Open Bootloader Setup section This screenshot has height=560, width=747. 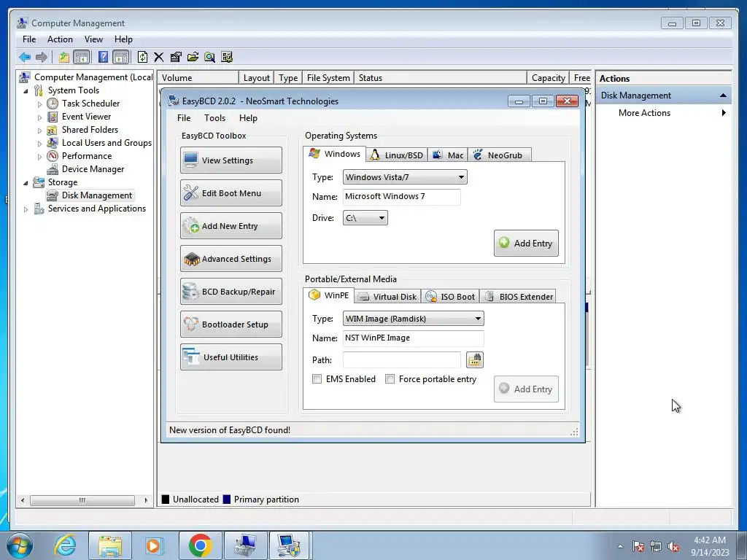(231, 324)
